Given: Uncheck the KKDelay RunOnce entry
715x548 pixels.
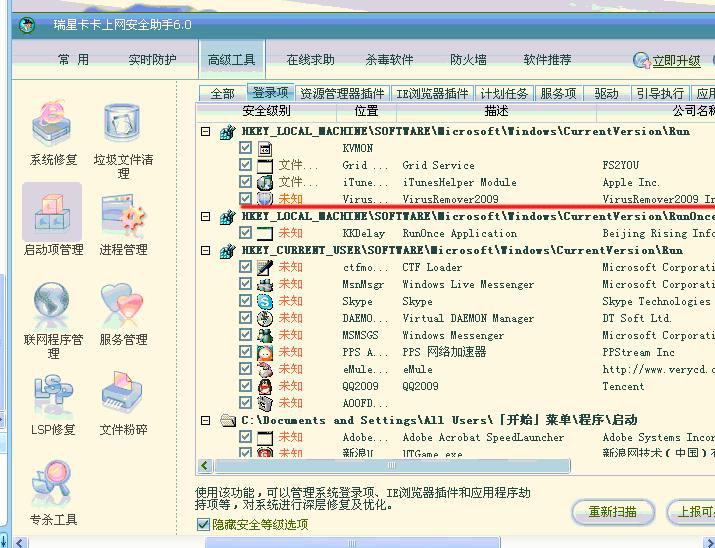Looking at the screenshot, I should tap(245, 233).
